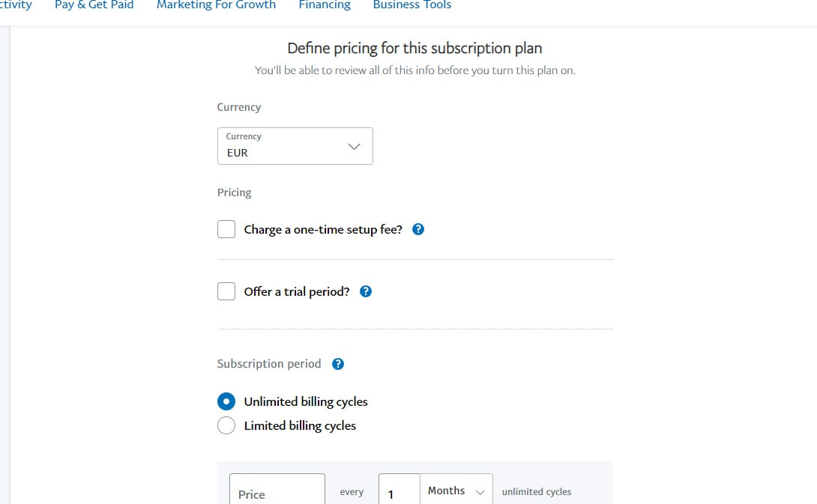Click the partially visible Activity nav link

[x=16, y=5]
